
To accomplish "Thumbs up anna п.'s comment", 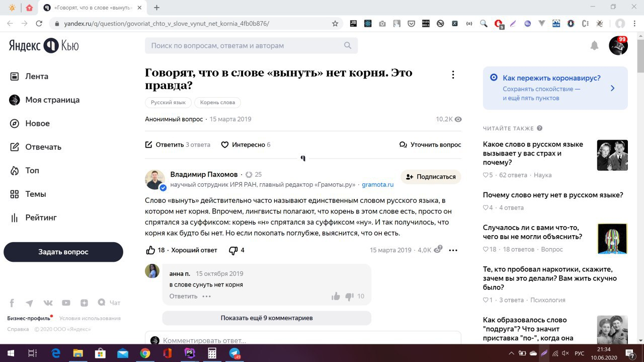I will (336, 297).
